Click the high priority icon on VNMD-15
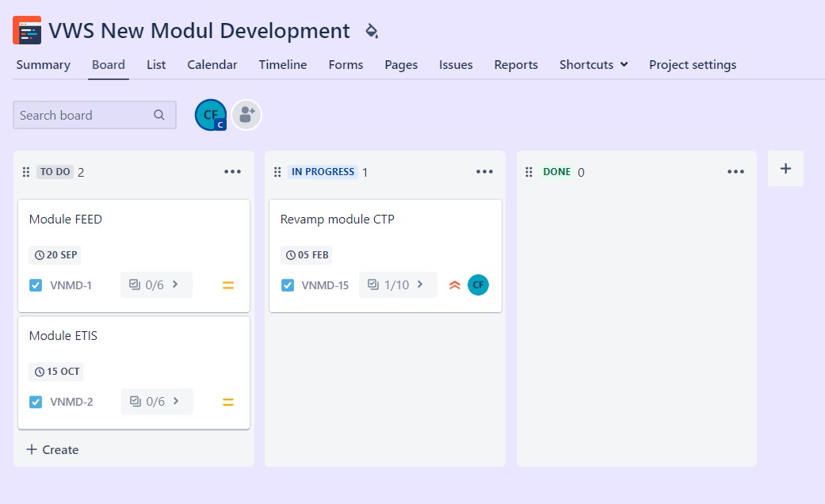The height and width of the screenshot is (504, 825). [455, 285]
